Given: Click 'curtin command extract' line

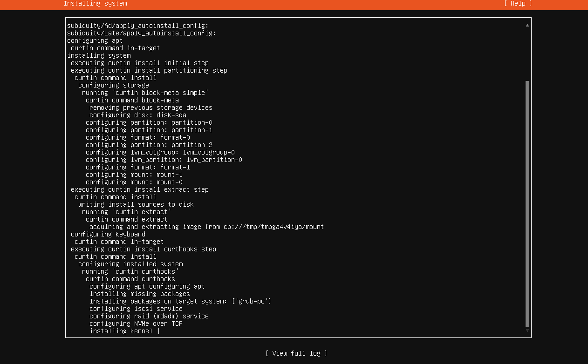Looking at the screenshot, I should point(127,219).
